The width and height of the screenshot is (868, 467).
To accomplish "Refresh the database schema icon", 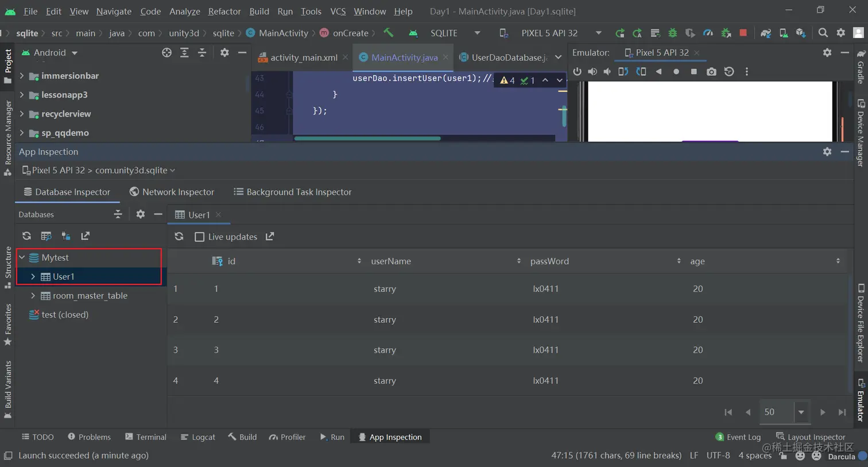I will pos(26,236).
